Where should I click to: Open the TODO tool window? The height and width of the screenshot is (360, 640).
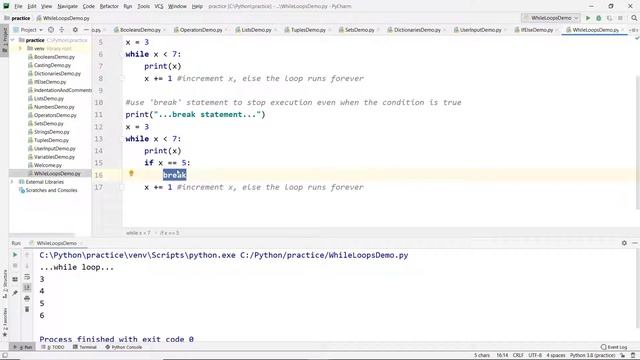pyautogui.click(x=53, y=347)
